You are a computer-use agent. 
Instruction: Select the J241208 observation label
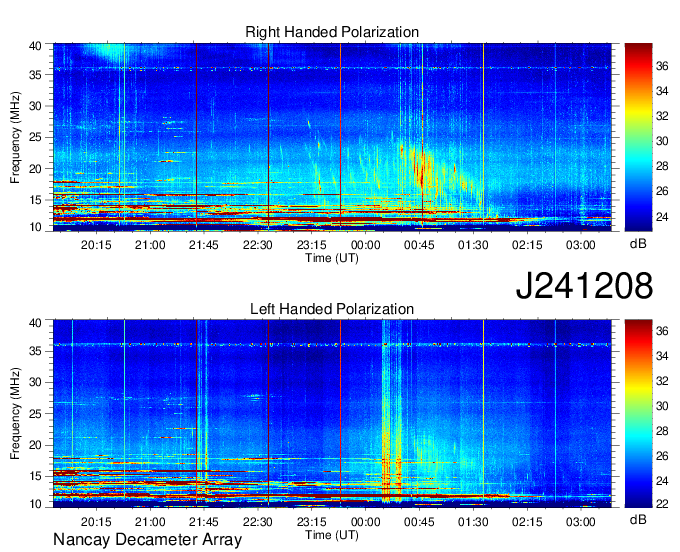[584, 286]
